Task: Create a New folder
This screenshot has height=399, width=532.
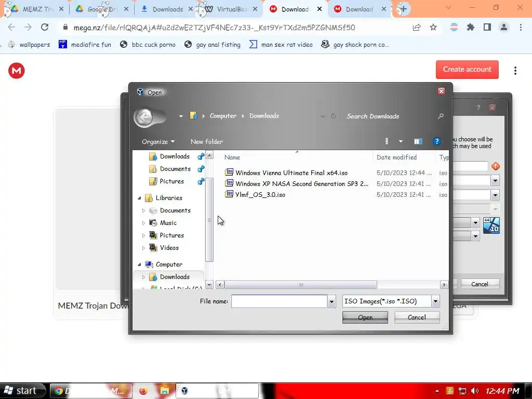Action: click(207, 141)
